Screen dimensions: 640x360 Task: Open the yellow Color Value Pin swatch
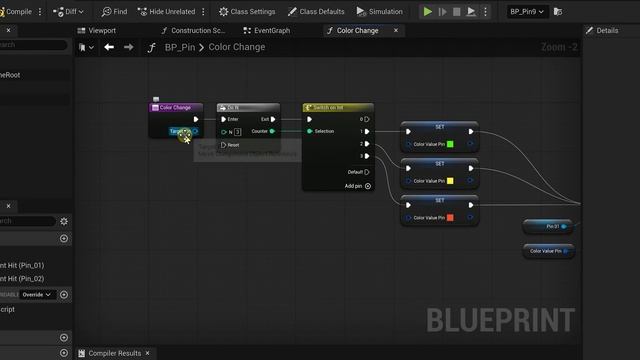(450, 181)
